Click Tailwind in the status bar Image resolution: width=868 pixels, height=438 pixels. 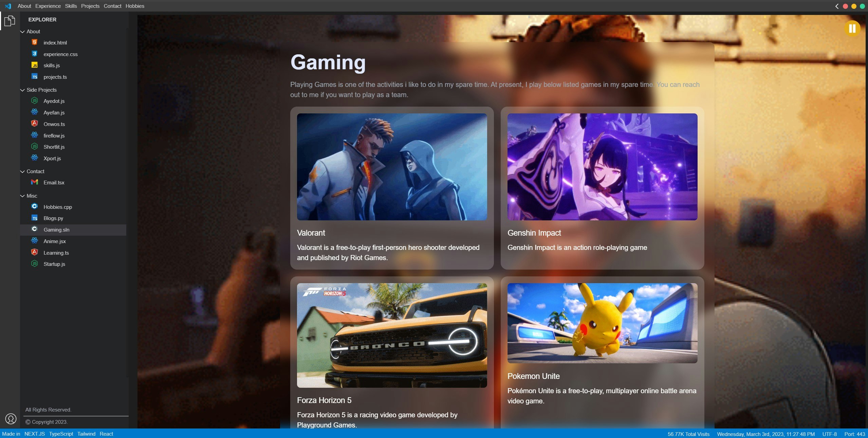[x=86, y=434]
